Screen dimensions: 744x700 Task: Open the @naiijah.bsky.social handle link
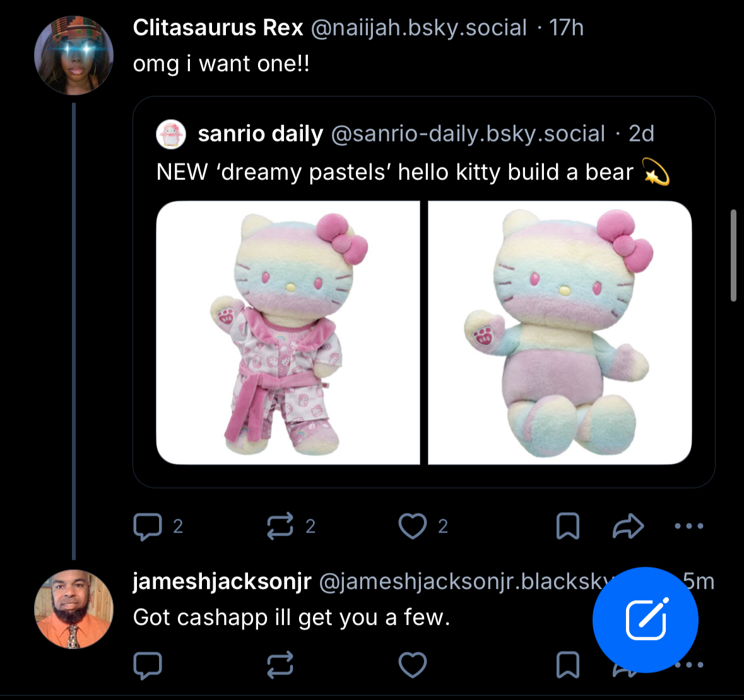click(418, 28)
